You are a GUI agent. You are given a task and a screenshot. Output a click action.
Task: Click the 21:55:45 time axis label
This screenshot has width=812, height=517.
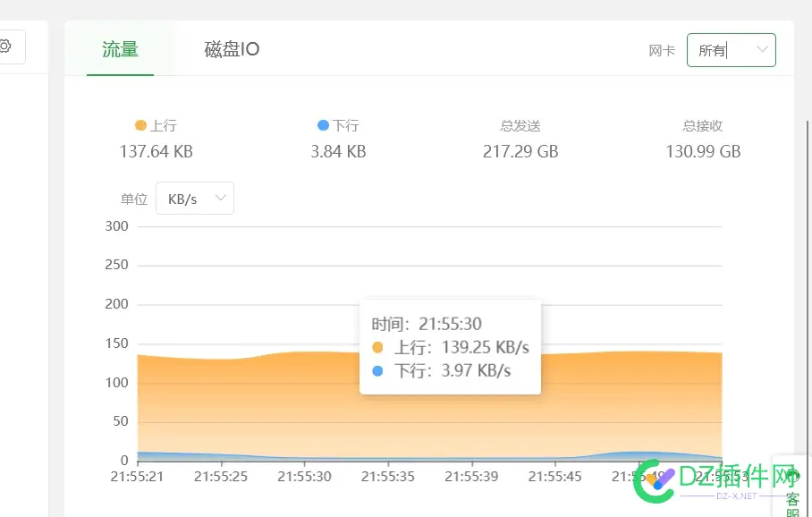click(x=555, y=477)
